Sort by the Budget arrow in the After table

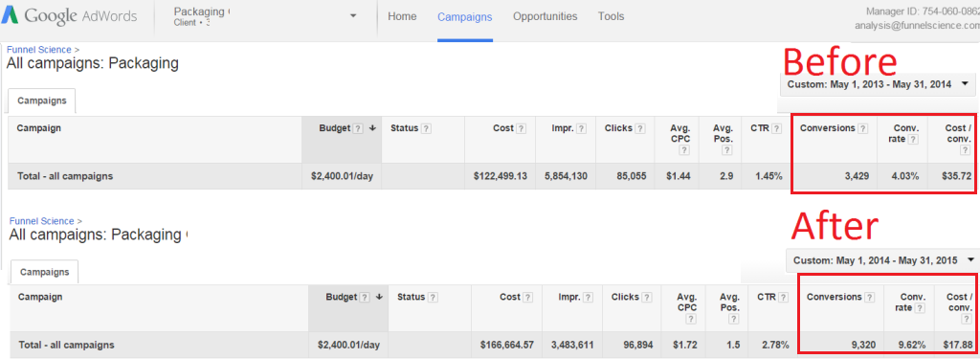pyautogui.click(x=379, y=297)
